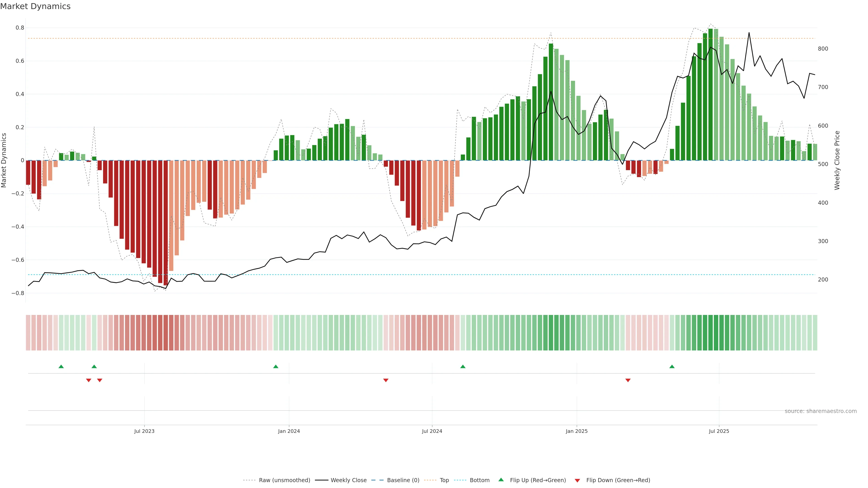Click the Jan 2025 x-axis label

coord(577,431)
